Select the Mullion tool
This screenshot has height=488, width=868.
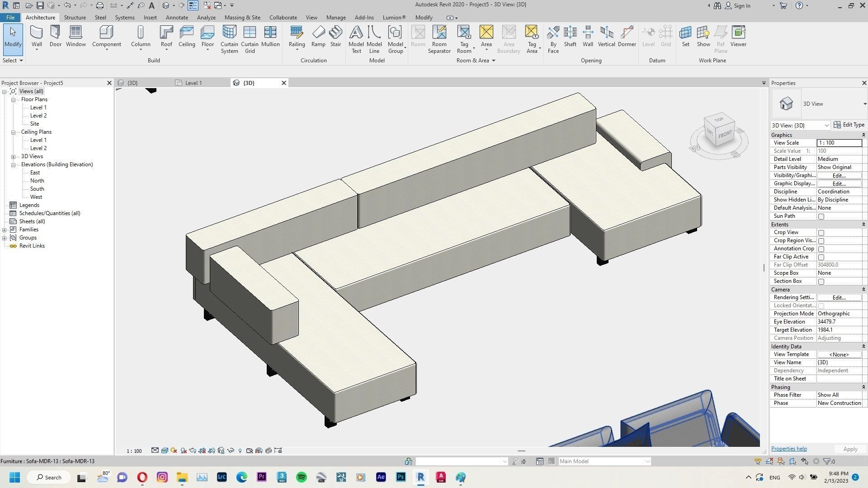(270, 37)
